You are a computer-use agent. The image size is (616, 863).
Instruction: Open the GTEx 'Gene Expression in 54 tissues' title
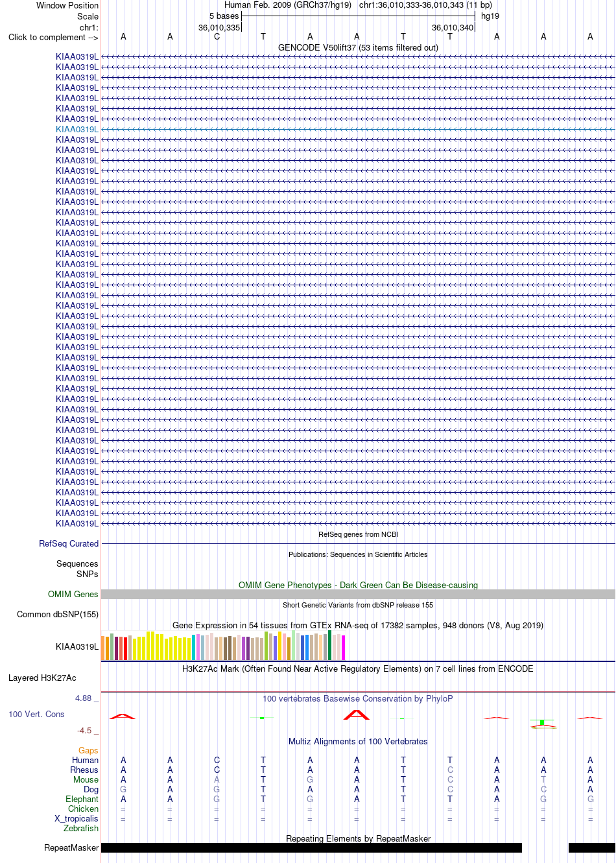358,625
